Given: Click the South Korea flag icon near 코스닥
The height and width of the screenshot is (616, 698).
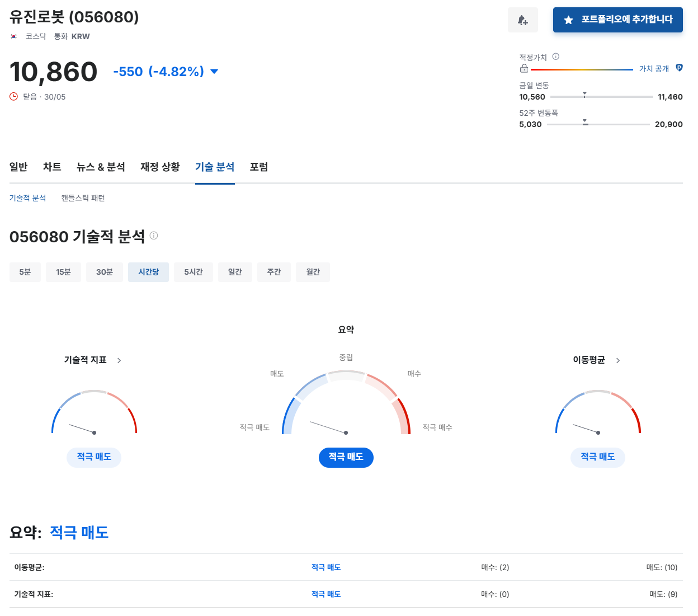Looking at the screenshot, I should pyautogui.click(x=12, y=36).
